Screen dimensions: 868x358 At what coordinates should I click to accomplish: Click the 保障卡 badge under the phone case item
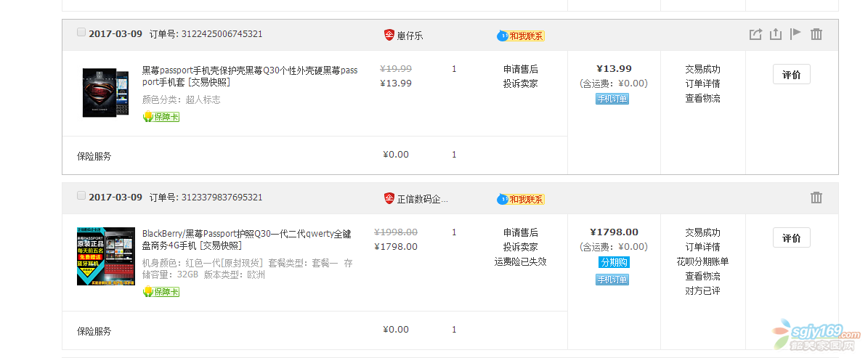click(161, 117)
